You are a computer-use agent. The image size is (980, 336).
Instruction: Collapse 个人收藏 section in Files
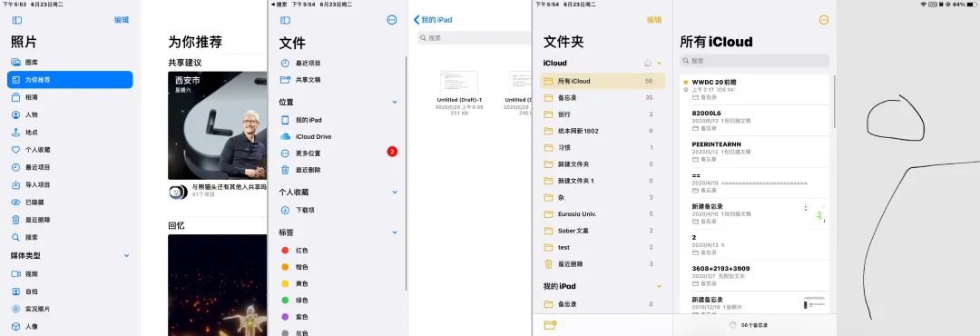coord(395,193)
